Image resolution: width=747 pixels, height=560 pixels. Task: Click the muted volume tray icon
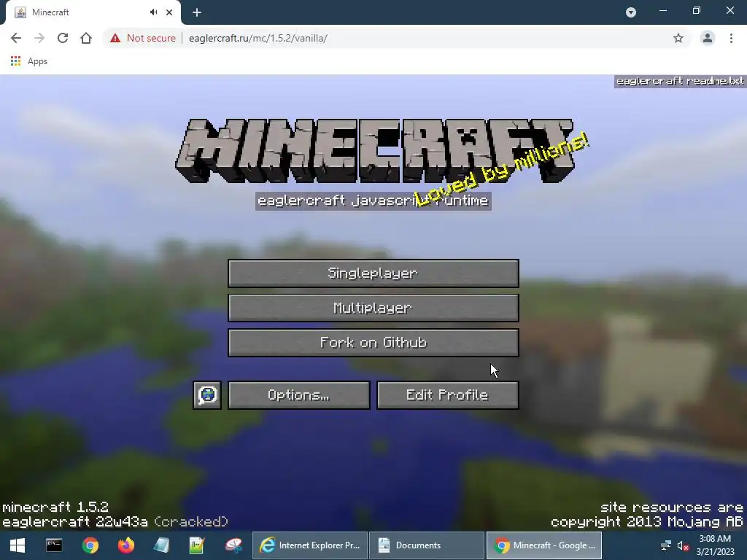[683, 545]
